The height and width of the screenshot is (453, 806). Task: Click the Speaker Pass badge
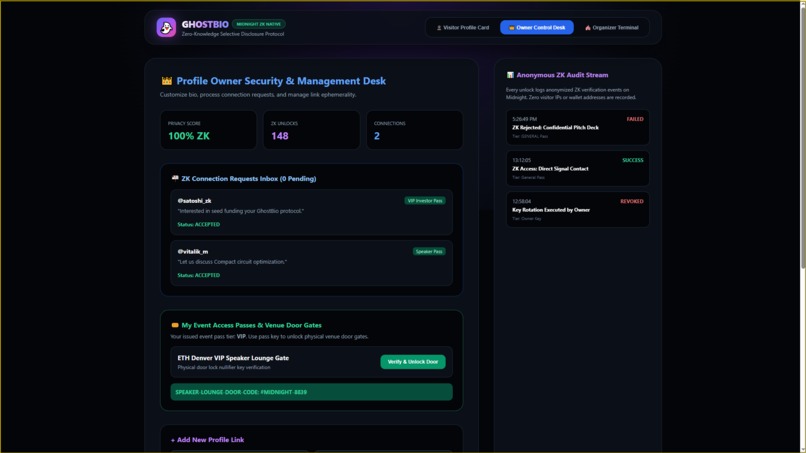tap(429, 251)
